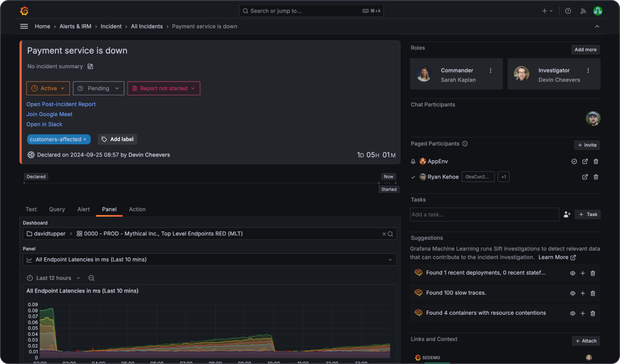This screenshot has height=364, width=620.
Task: Click the acknowledge check-circle for AppEnv
Action: pos(574,161)
